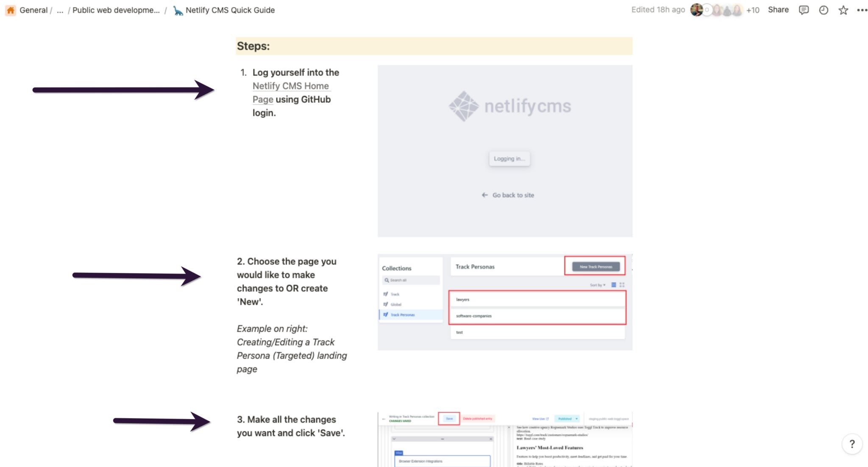Select the Save button in editor view
868x467 pixels.
tap(449, 419)
